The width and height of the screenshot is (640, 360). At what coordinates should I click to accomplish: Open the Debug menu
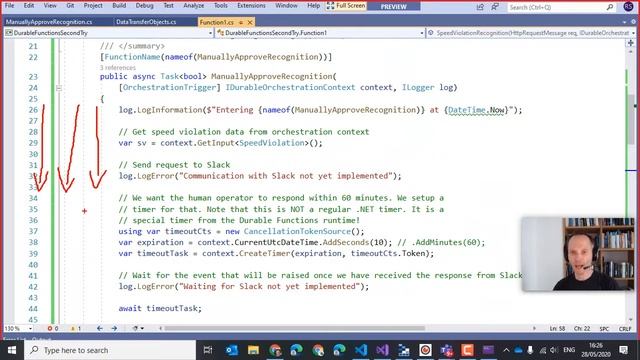pos(144,6)
